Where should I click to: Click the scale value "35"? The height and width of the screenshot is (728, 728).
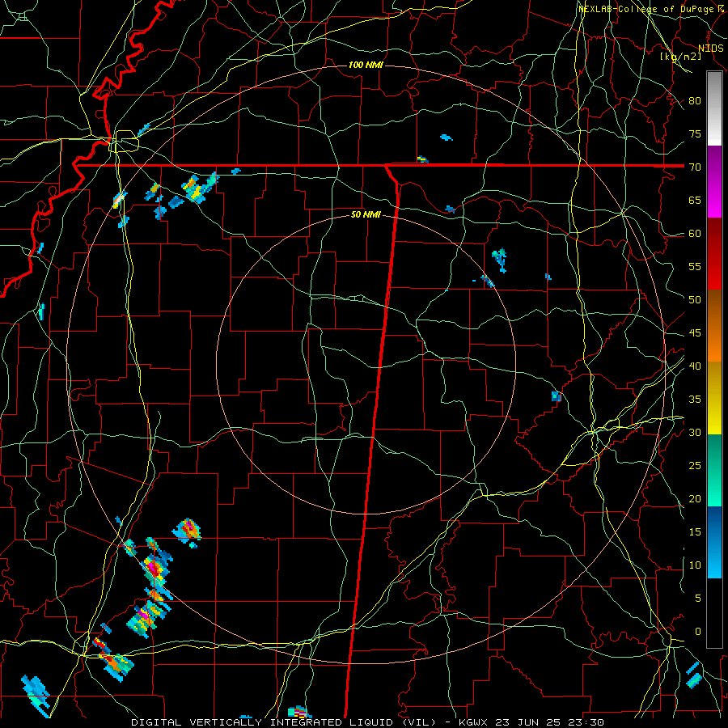pyautogui.click(x=695, y=400)
